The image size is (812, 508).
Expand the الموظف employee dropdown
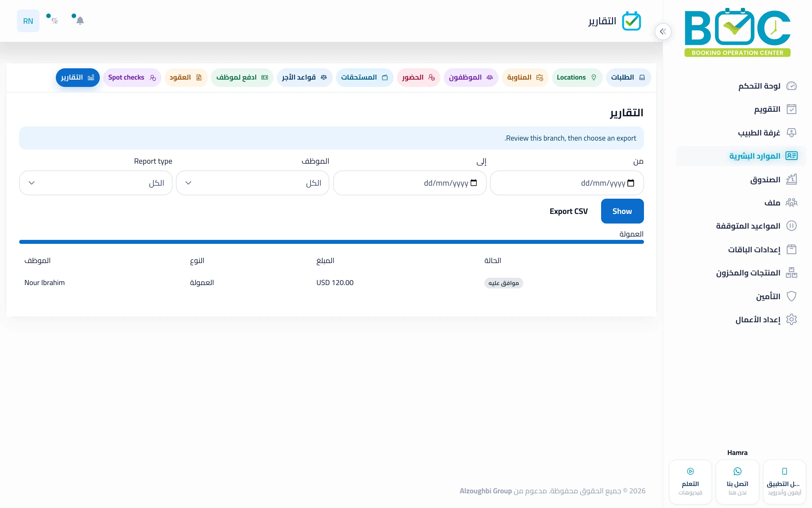click(252, 183)
